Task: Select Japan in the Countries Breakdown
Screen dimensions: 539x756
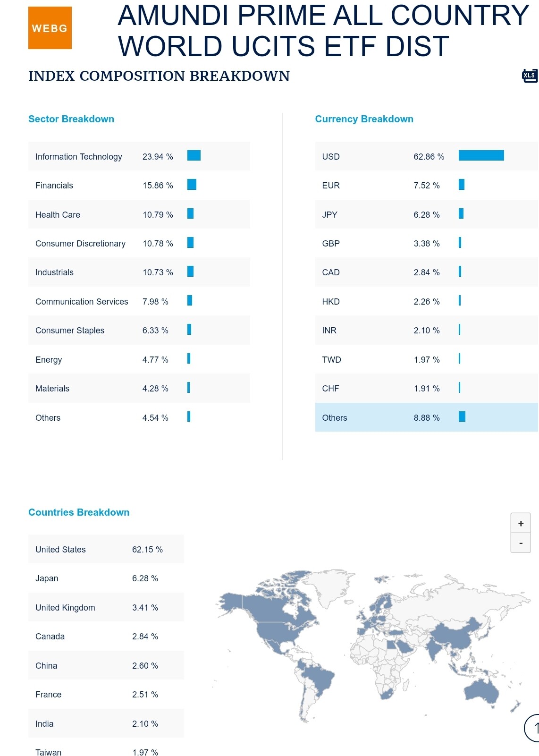Action: click(x=106, y=578)
